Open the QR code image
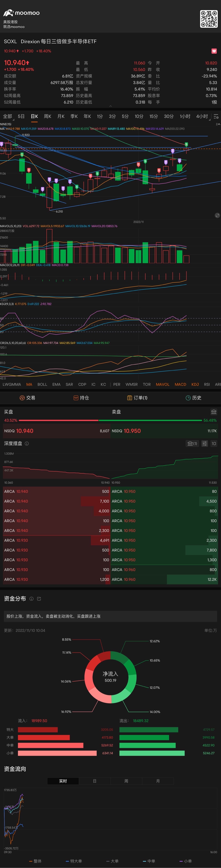221x868 pixels. tap(209, 19)
